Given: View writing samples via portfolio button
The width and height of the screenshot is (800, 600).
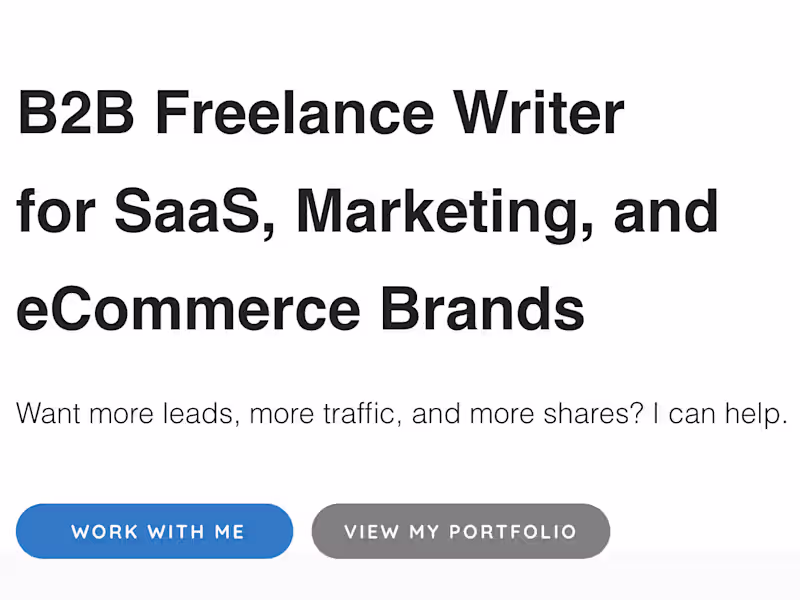Looking at the screenshot, I should coord(461,531).
